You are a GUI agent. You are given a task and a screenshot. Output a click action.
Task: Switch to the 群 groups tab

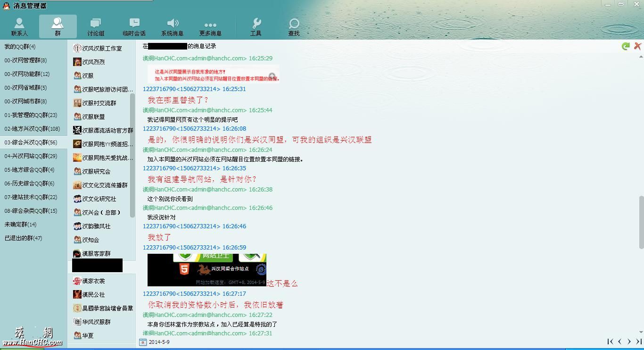58,27
